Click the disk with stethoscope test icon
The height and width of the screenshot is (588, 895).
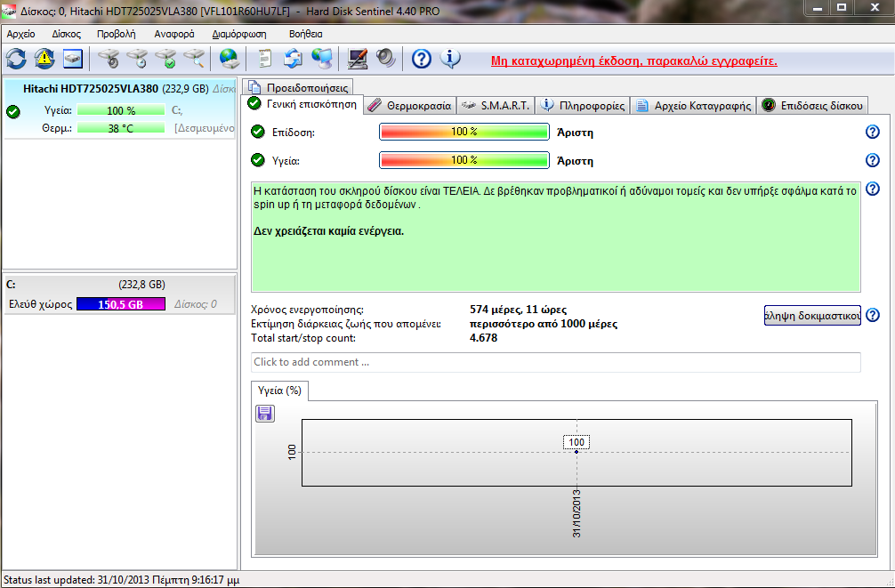point(109,58)
